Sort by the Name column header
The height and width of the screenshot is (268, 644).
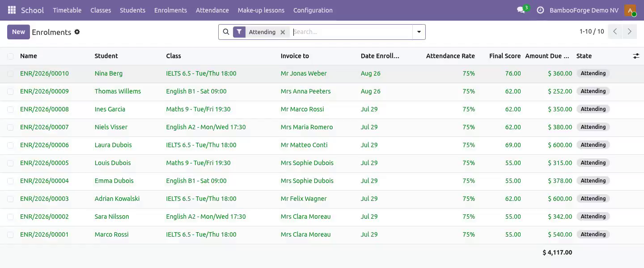(x=29, y=56)
